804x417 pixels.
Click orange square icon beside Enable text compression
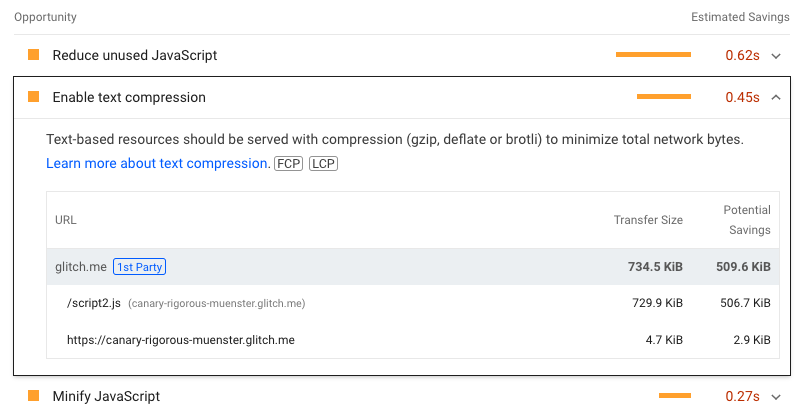coord(33,97)
